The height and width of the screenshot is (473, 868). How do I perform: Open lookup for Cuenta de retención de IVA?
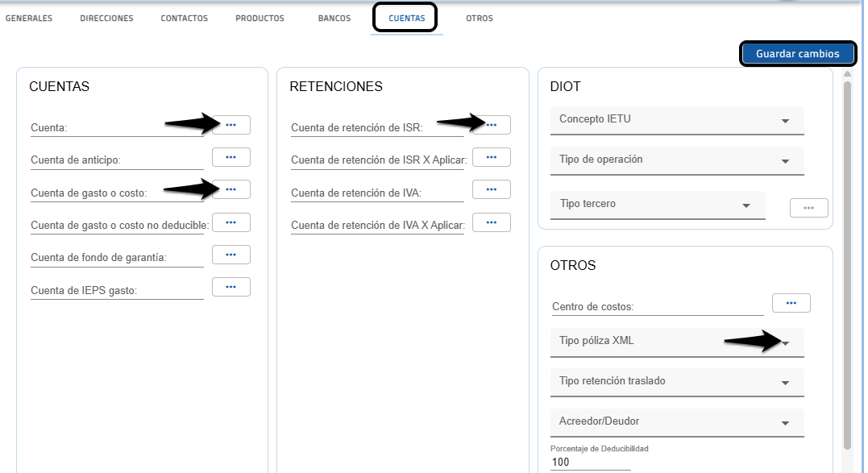491,189
